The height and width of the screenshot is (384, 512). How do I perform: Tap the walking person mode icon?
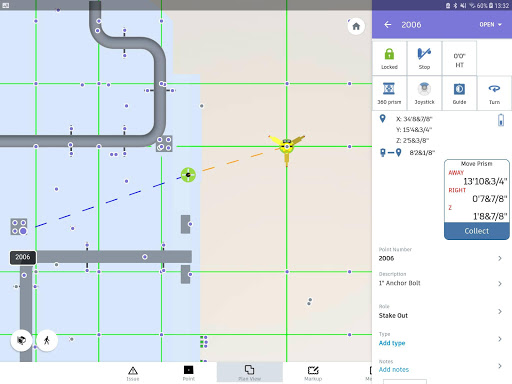point(47,340)
